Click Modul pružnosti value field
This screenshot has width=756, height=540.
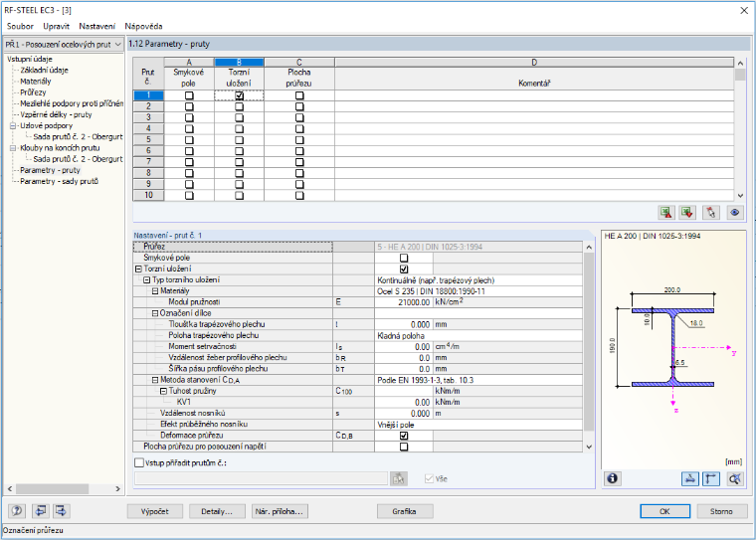coord(403,302)
